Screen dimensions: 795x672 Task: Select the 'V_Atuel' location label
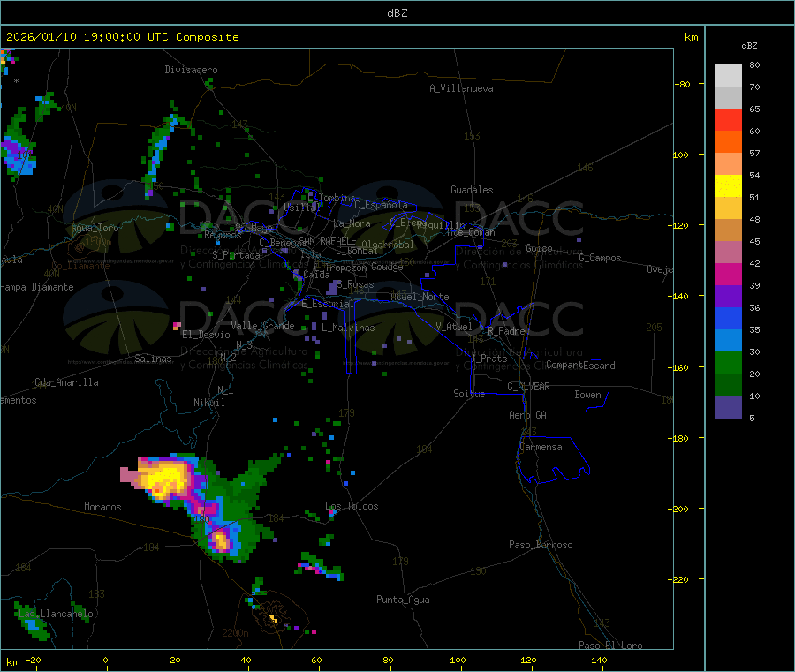pos(454,327)
